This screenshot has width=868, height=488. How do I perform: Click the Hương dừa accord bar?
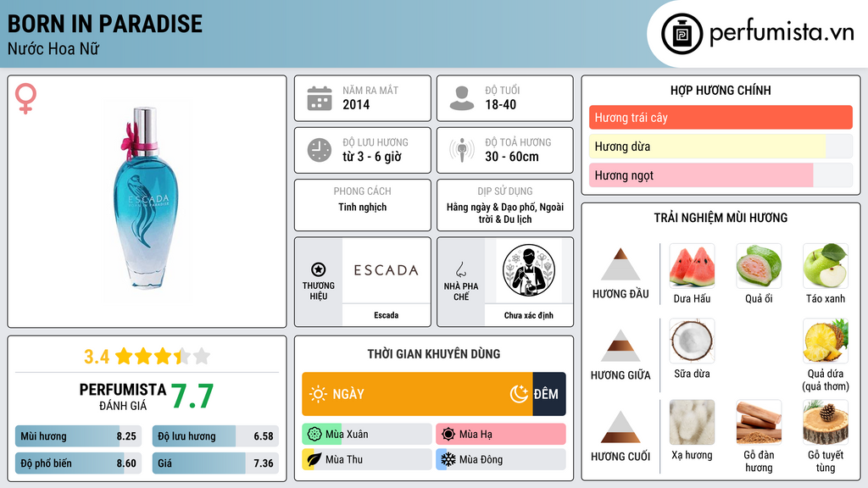(x=721, y=146)
